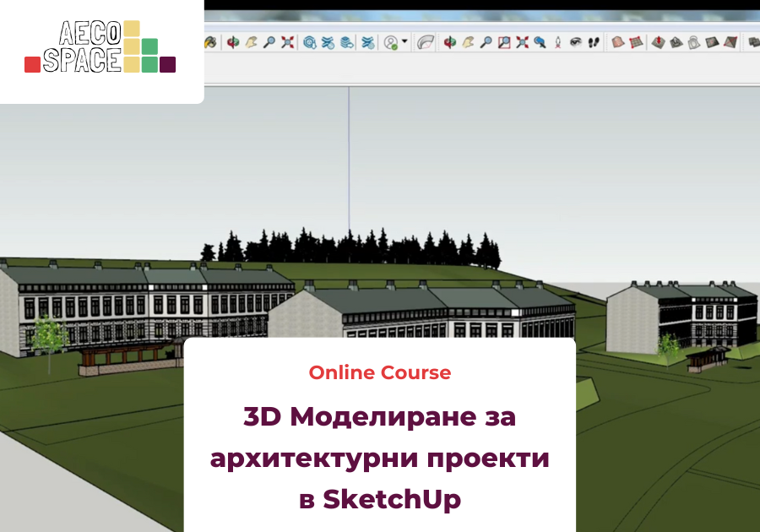Expand the dropdown arrow beside account icon

[404, 41]
